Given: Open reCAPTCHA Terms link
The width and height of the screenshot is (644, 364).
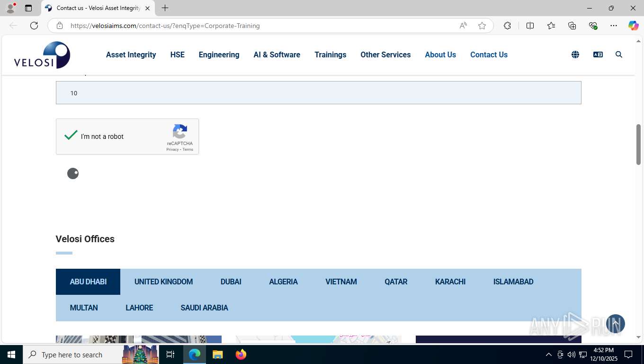Looking at the screenshot, I should click(188, 149).
